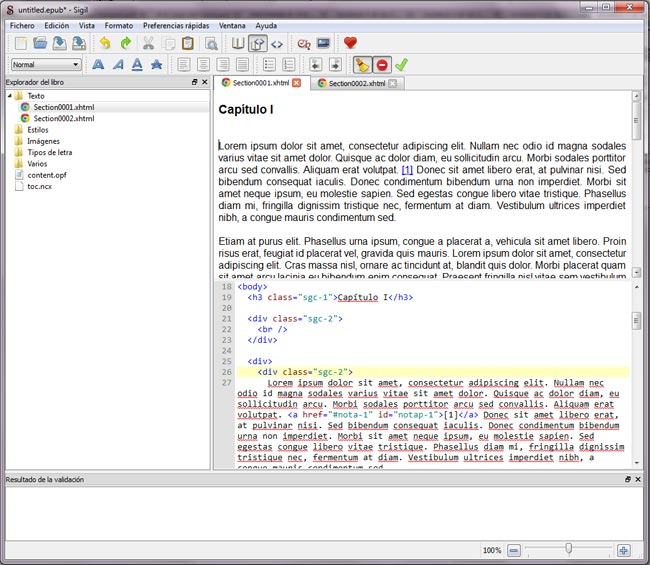Image resolution: width=650 pixels, height=565 pixels.
Task: Switch to Code View icon
Action: 277,44
